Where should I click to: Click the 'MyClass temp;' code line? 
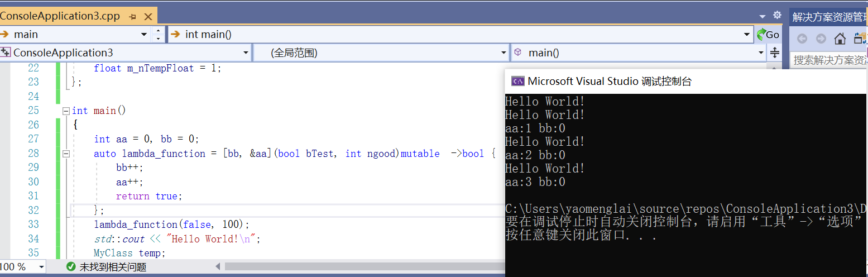pos(130,253)
